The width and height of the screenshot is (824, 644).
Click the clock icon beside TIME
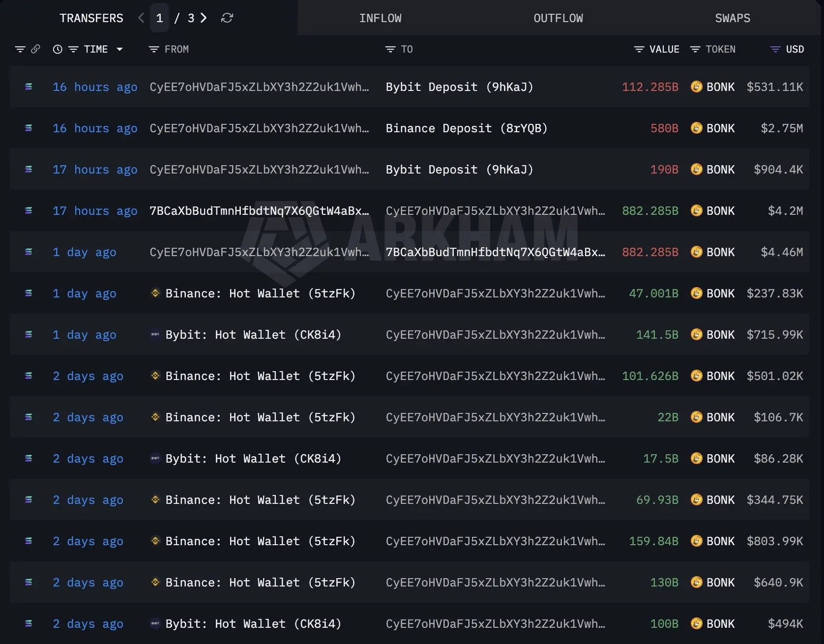58,49
